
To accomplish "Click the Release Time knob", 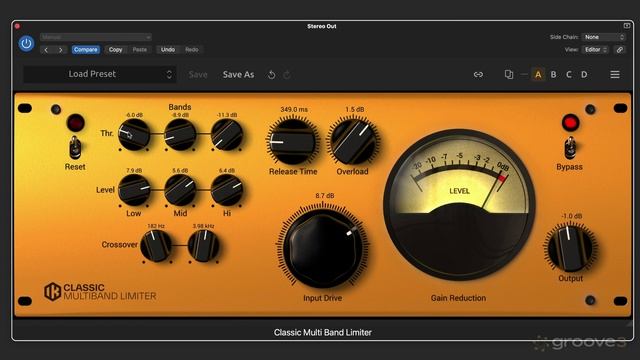I will 293,141.
